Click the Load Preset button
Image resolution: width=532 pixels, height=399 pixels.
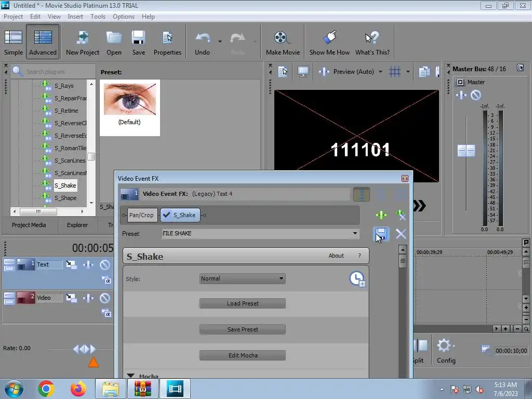(x=243, y=303)
